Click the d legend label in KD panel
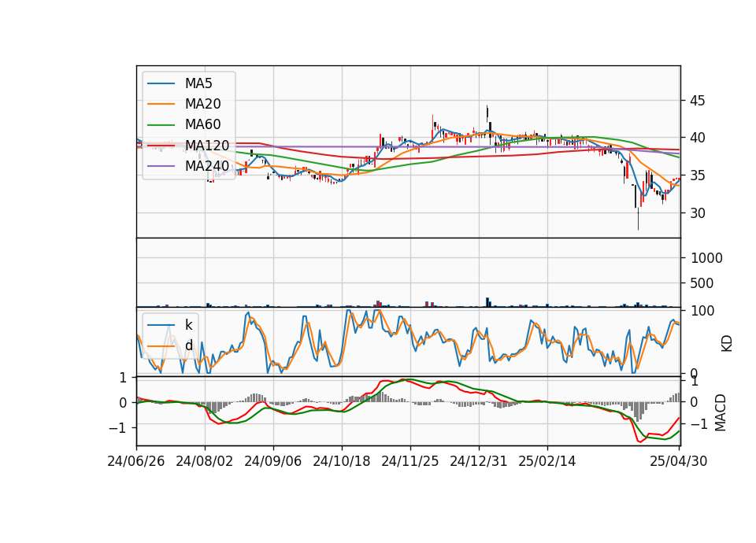The height and width of the screenshot is (543, 756). (x=189, y=345)
